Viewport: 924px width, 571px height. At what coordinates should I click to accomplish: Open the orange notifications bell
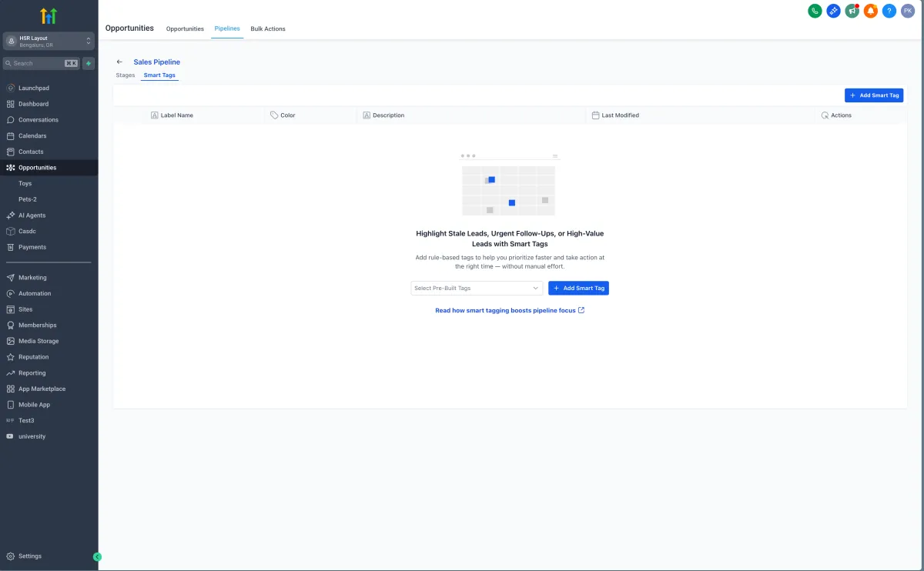pyautogui.click(x=871, y=11)
